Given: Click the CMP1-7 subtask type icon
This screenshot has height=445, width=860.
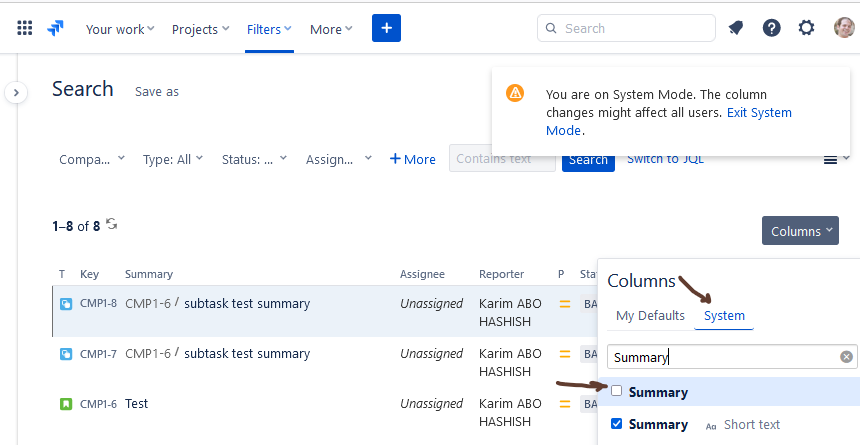Looking at the screenshot, I should (x=66, y=354).
